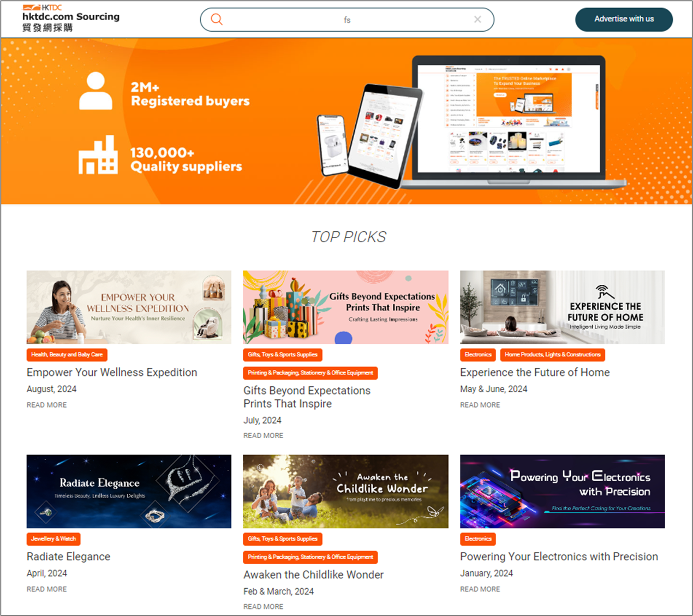The width and height of the screenshot is (693, 616).
Task: Click READ MORE under Feb & March, 2024
Action: pyautogui.click(x=264, y=607)
